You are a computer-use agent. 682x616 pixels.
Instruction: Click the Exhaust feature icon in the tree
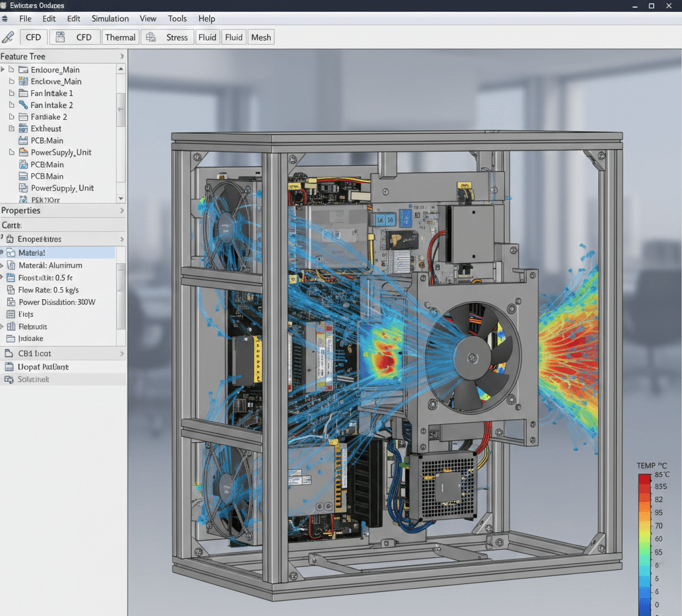pos(23,129)
